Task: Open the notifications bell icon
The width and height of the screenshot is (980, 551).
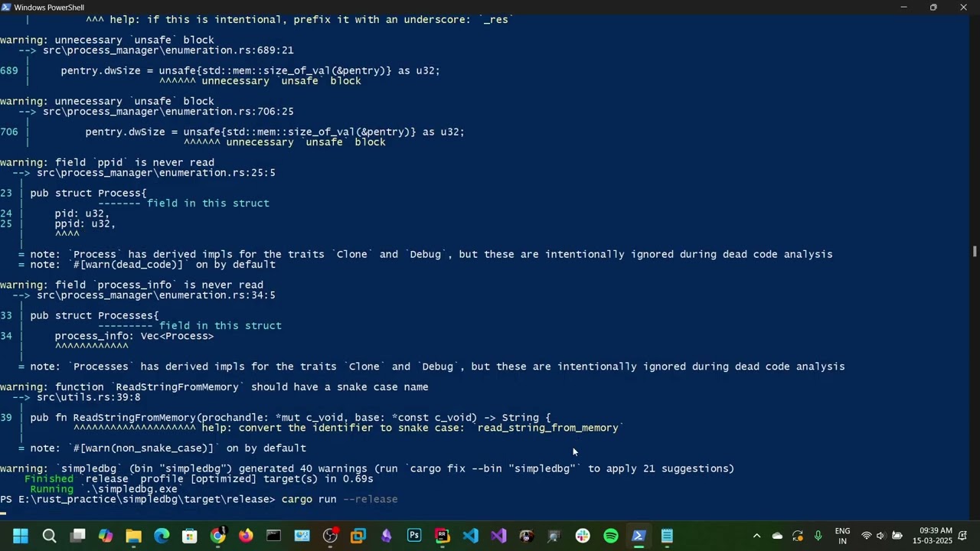Action: (963, 536)
